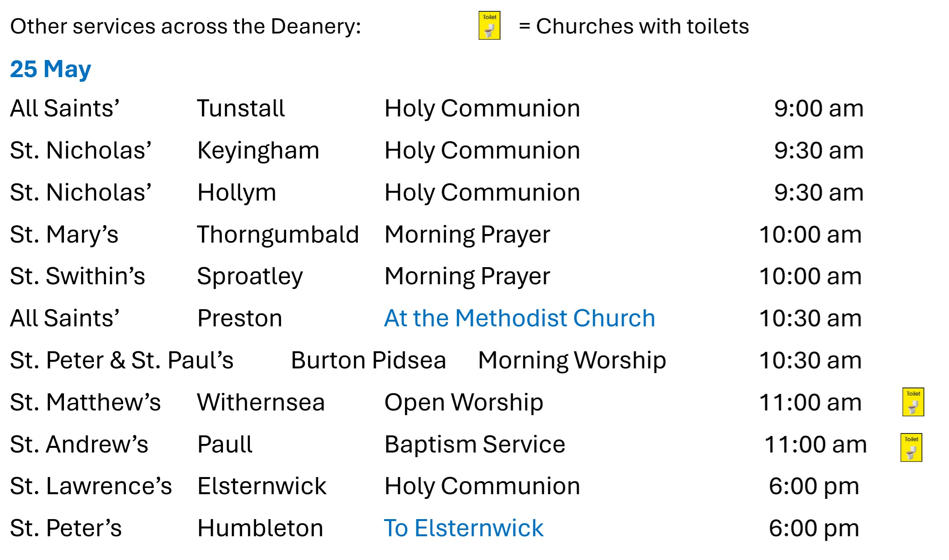Viewport: 949px width, 560px height.
Task: Click the At the Methodist Church text
Action: (x=520, y=318)
